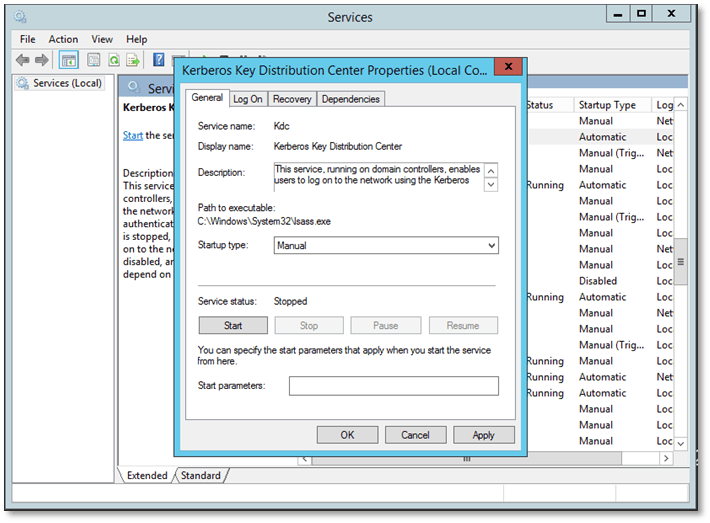The image size is (710, 523).
Task: Click the Back arrow toolbar icon
Action: (22, 60)
